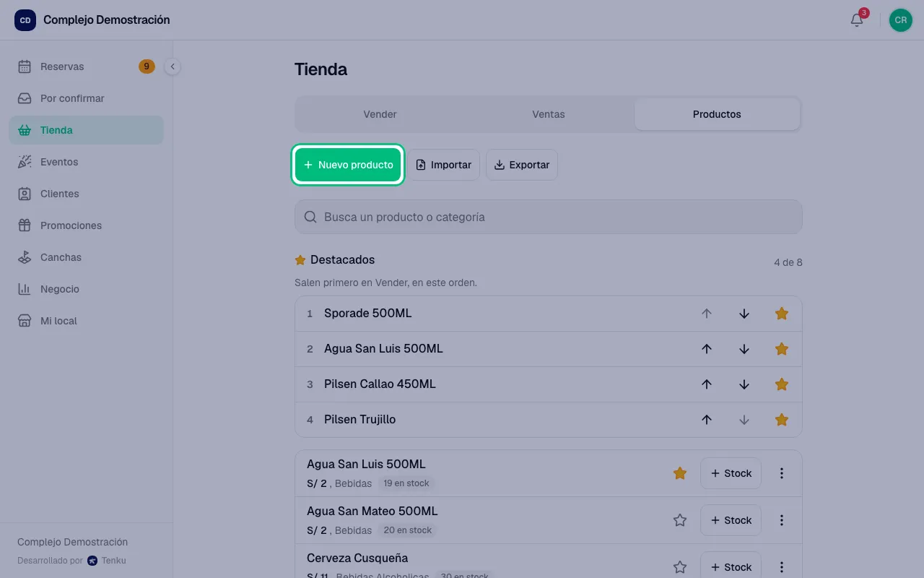Add stock to Agua San Mateo 500ML
924x578 pixels.
[x=731, y=520]
